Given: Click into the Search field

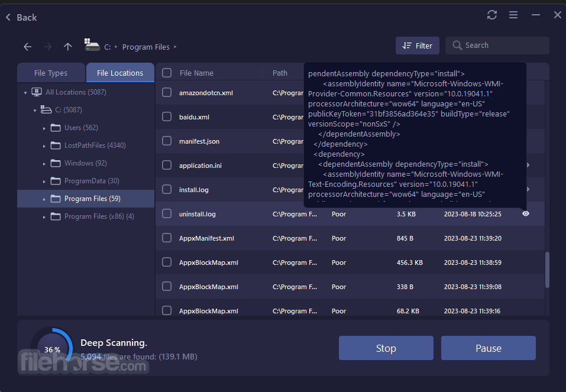Looking at the screenshot, I should coord(497,46).
